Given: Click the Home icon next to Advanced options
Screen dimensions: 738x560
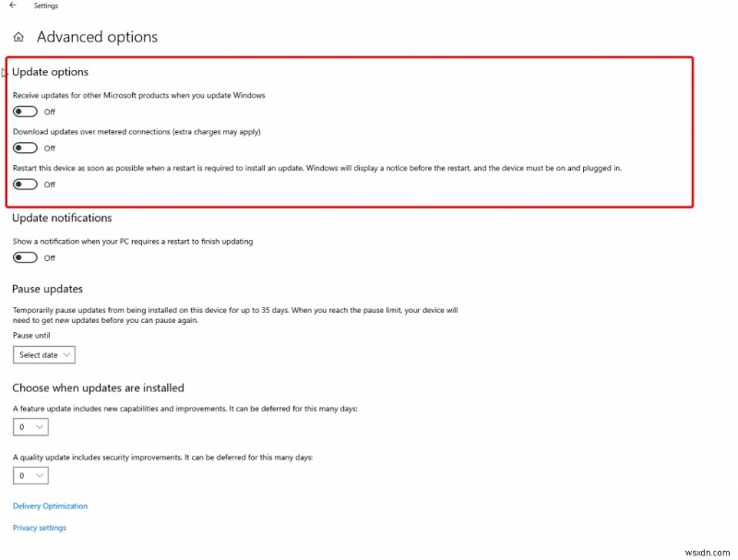Looking at the screenshot, I should pyautogui.click(x=18, y=36).
